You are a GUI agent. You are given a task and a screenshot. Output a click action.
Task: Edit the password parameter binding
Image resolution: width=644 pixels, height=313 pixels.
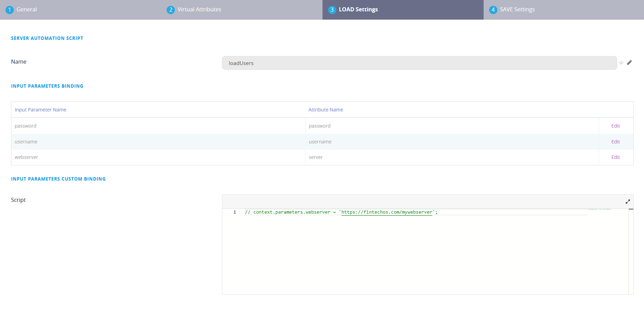615,126
